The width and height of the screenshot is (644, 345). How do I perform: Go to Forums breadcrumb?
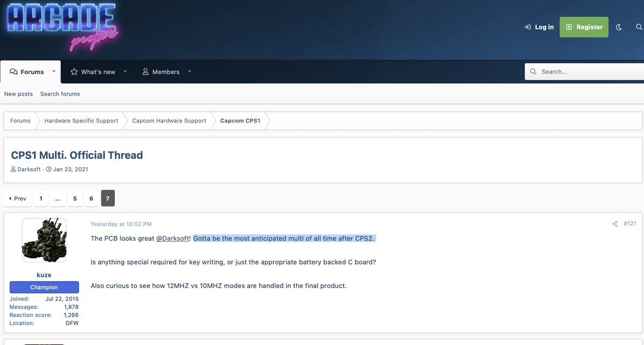pyautogui.click(x=20, y=121)
